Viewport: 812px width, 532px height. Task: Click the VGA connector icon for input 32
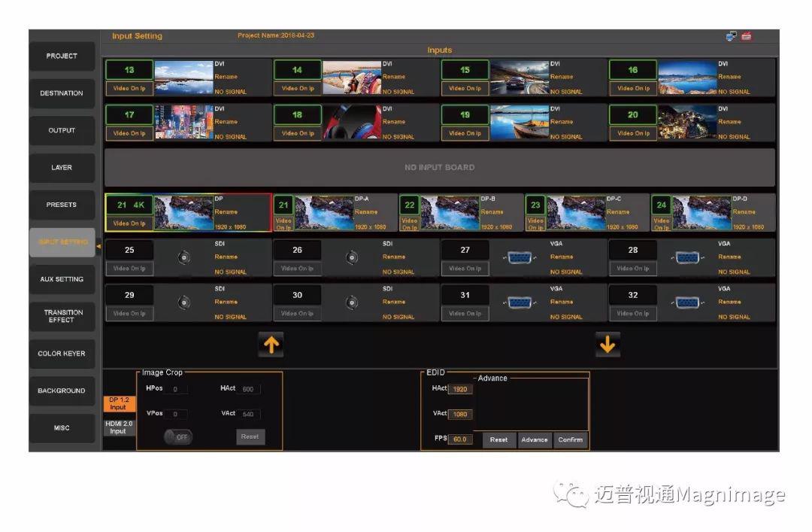pos(687,302)
